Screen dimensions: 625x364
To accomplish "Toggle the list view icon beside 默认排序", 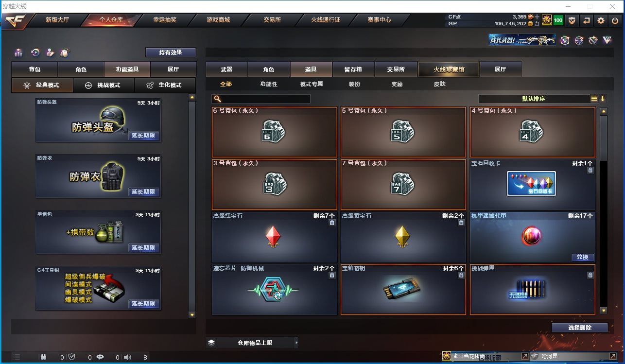I will tap(594, 99).
